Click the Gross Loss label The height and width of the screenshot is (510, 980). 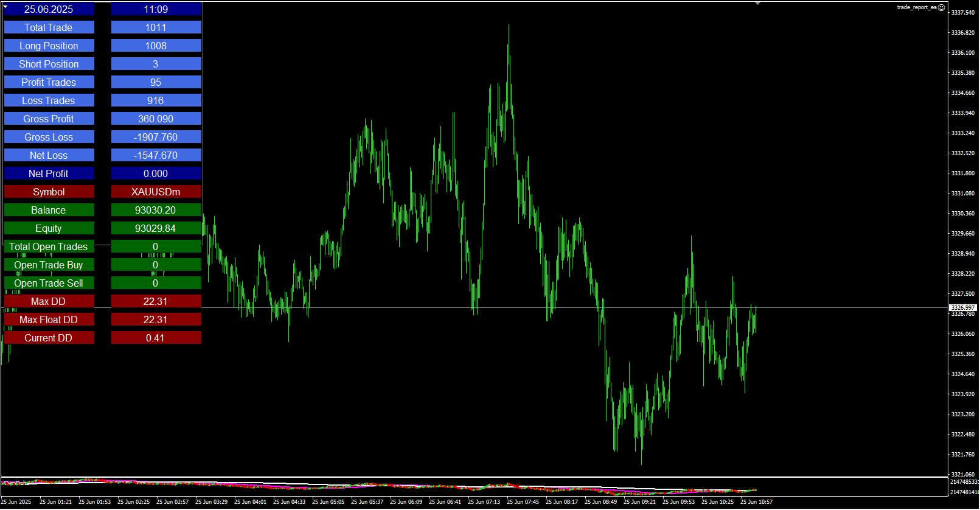pyautogui.click(x=49, y=137)
